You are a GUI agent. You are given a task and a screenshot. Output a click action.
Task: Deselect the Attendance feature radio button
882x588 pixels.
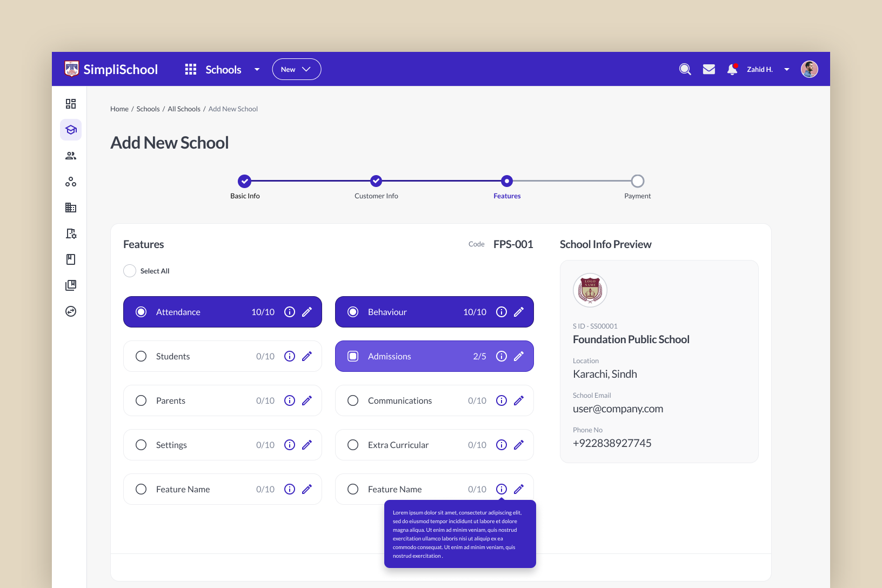point(141,312)
